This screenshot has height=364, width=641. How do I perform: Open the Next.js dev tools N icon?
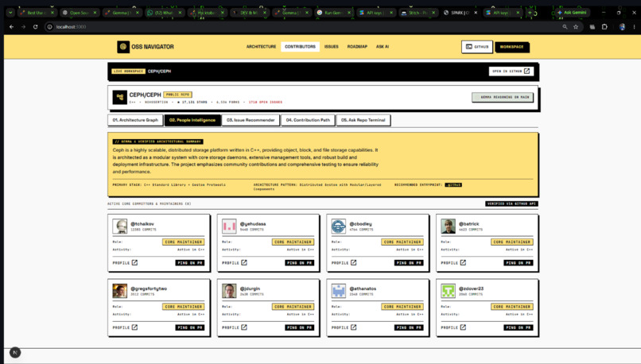click(x=15, y=352)
